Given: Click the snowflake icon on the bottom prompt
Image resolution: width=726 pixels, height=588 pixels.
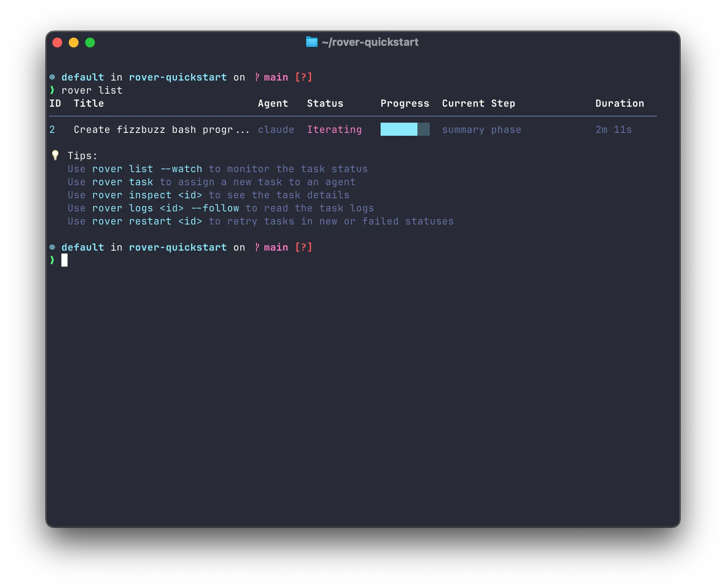Looking at the screenshot, I should (53, 247).
